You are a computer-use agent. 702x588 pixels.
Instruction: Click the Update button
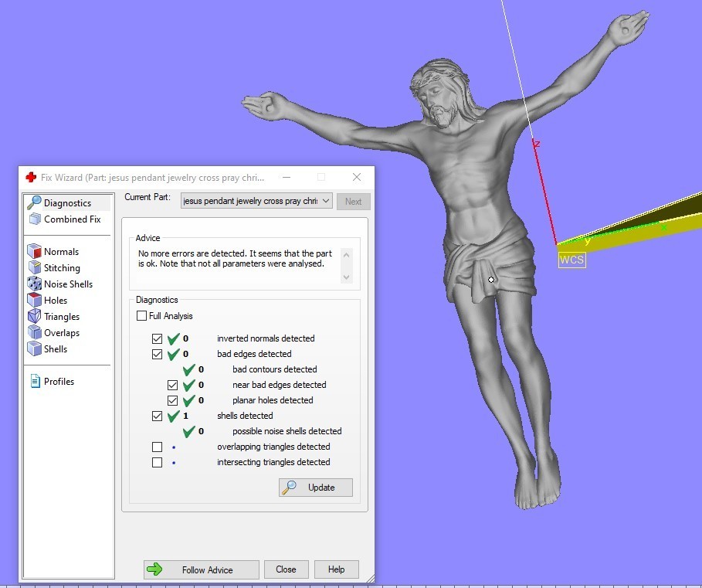coord(316,488)
